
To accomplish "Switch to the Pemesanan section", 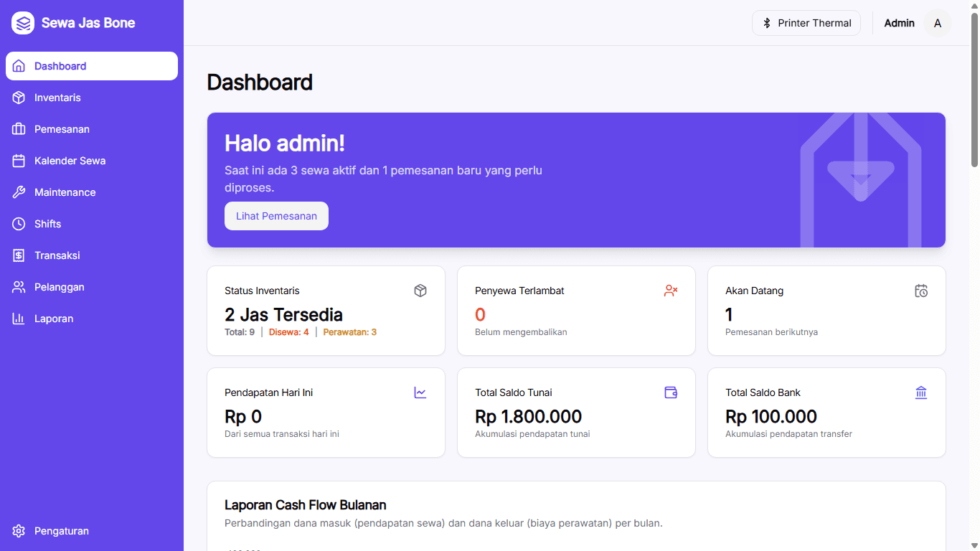I will (19, 128).
